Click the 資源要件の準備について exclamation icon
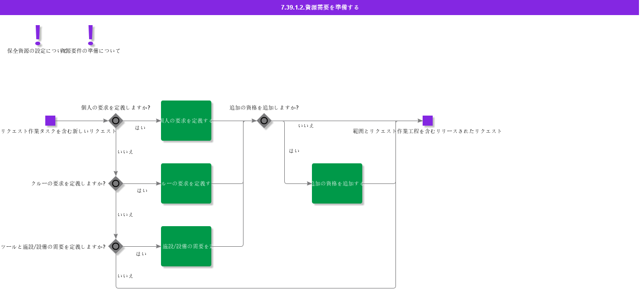Screen dimensions: 644x293 (x=91, y=34)
